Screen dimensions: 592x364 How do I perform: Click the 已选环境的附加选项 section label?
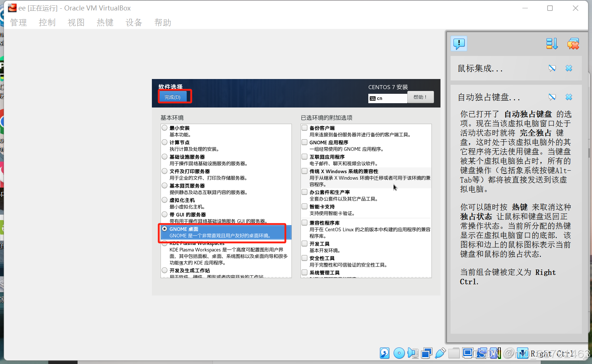326,118
